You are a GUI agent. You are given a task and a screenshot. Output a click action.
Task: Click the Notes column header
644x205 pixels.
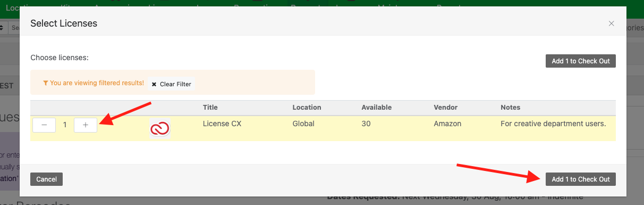point(511,108)
